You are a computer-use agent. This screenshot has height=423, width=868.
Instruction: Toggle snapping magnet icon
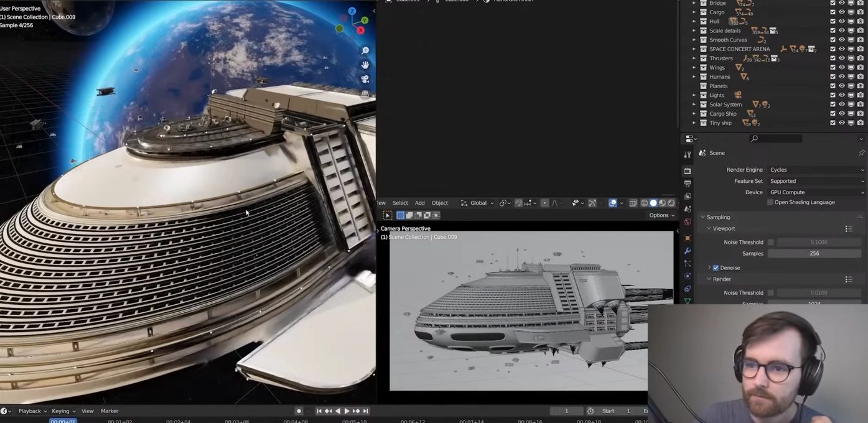click(x=518, y=203)
